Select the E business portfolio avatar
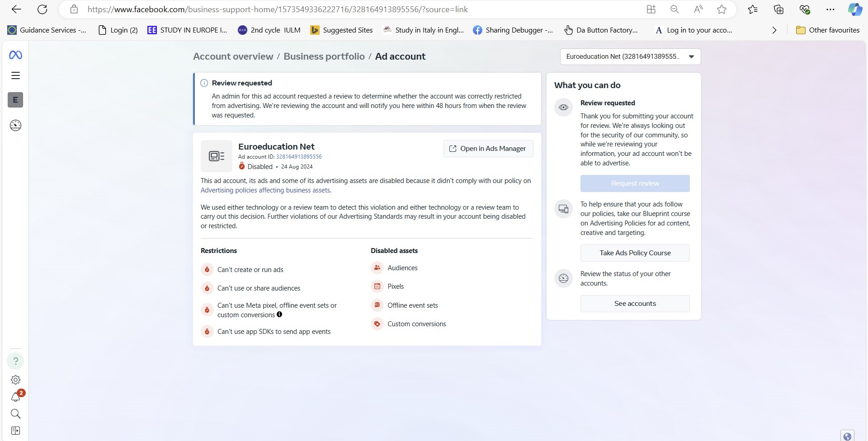Image resolution: width=868 pixels, height=441 pixels. 15,100
